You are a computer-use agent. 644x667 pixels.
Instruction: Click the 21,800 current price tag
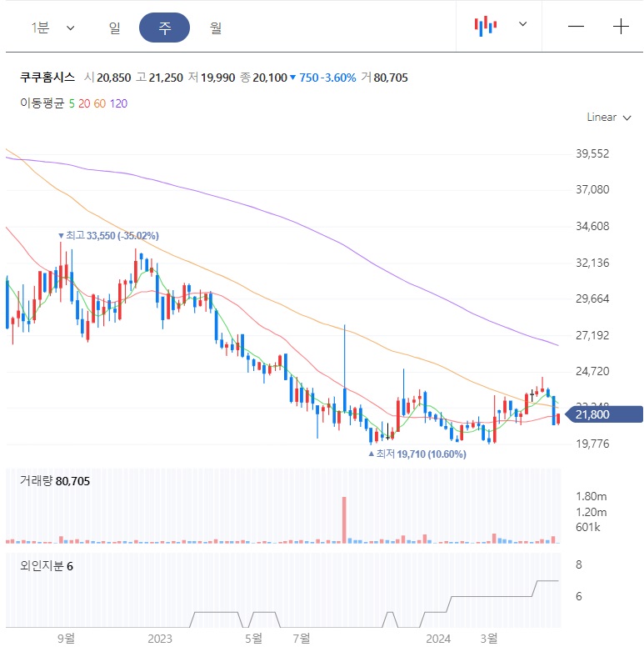[605, 414]
